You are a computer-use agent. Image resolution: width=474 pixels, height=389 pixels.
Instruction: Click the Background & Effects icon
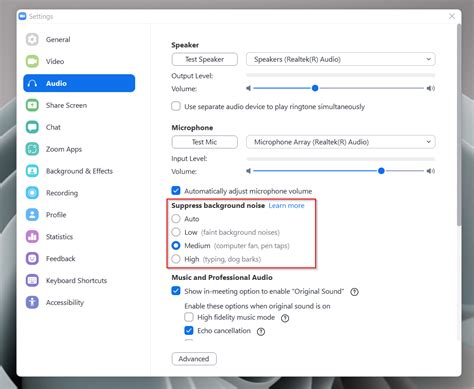click(32, 171)
